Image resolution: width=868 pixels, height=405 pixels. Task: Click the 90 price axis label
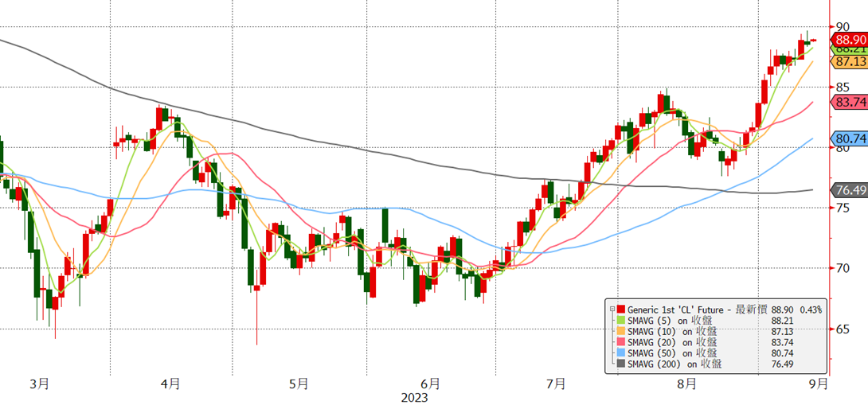coord(843,26)
